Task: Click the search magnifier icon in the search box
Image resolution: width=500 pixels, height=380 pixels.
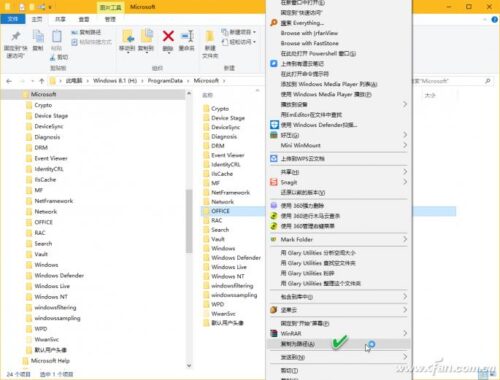Action: click(488, 81)
